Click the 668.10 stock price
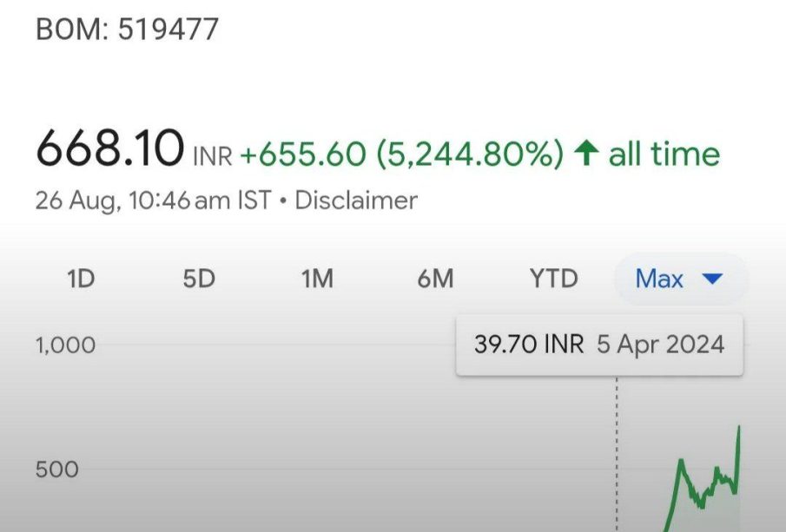Screen dimensions: 786x532 (x=109, y=149)
